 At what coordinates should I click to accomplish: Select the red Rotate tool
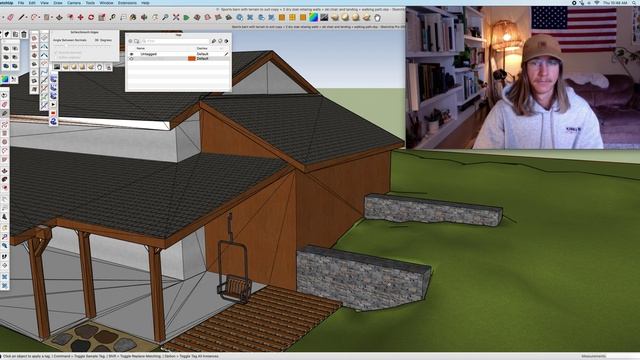click(x=91, y=17)
